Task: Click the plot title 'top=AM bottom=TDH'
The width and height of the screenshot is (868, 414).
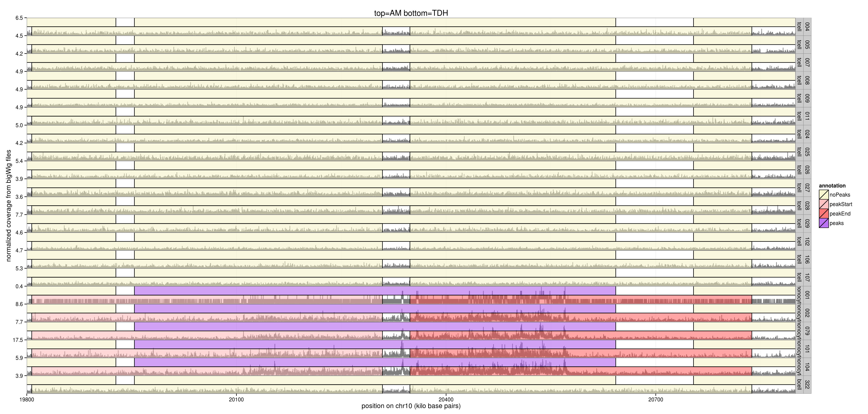Action: [x=411, y=13]
